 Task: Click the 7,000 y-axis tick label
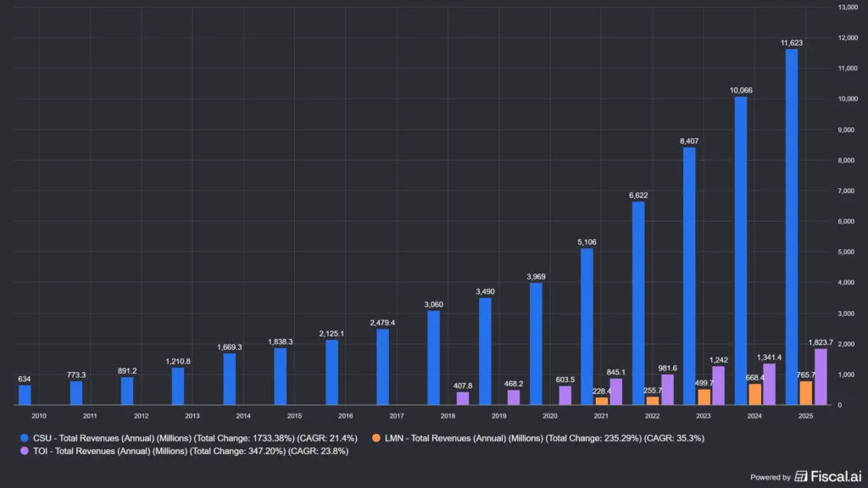pyautogui.click(x=846, y=191)
